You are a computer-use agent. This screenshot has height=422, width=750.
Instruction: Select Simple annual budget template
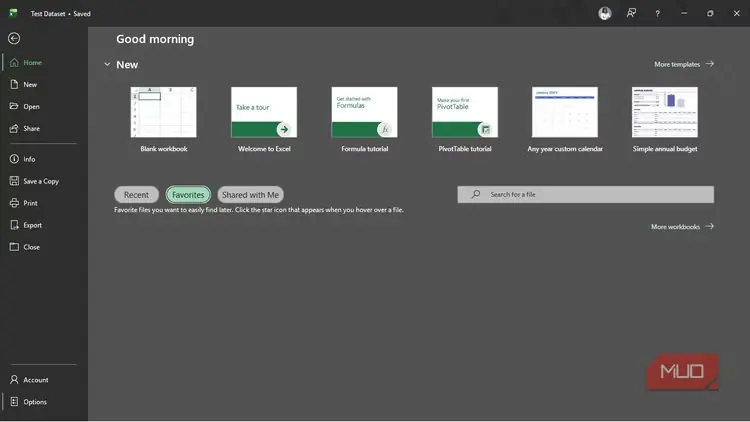click(665, 120)
